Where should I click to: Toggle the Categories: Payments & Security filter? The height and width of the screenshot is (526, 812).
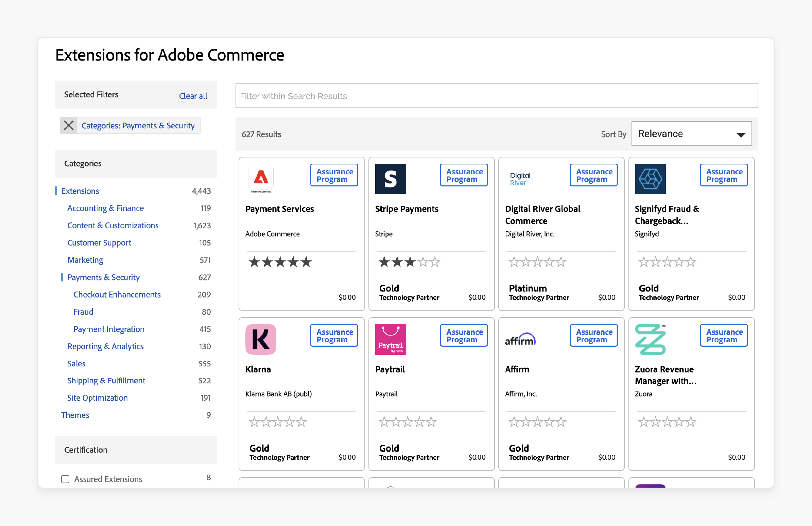tap(67, 125)
